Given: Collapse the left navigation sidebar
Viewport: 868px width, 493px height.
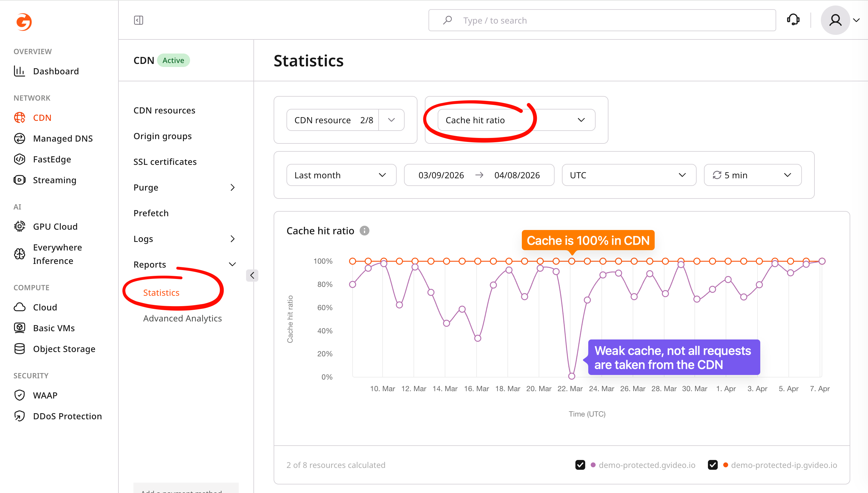Looking at the screenshot, I should pyautogui.click(x=138, y=20).
